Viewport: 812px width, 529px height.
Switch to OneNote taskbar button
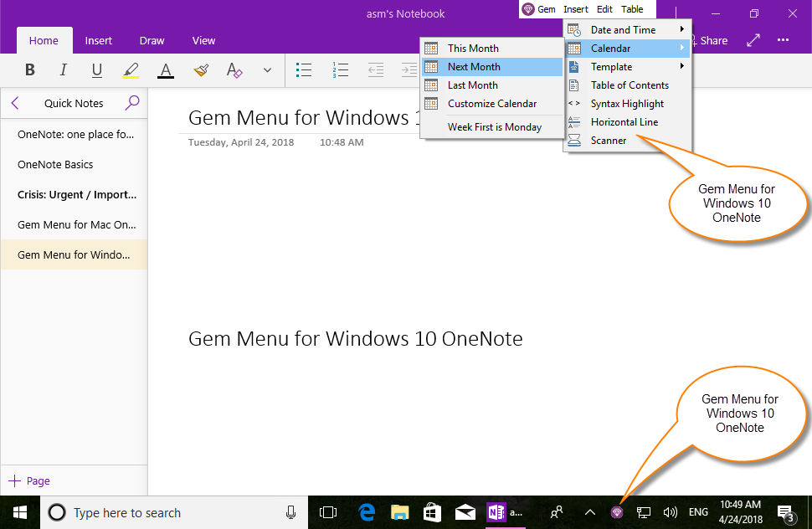(x=506, y=512)
